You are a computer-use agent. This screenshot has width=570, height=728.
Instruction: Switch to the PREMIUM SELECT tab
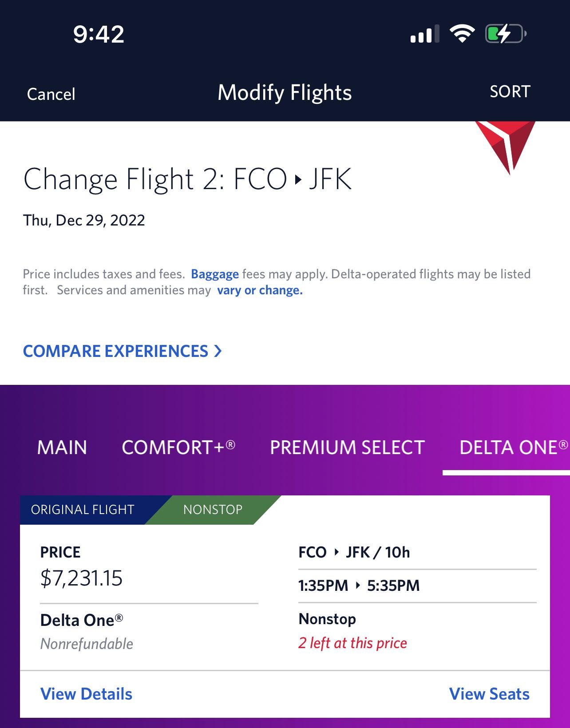pos(347,447)
